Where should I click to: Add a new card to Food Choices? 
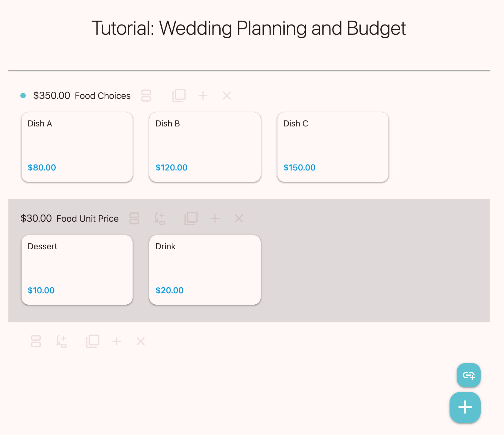[x=203, y=95]
